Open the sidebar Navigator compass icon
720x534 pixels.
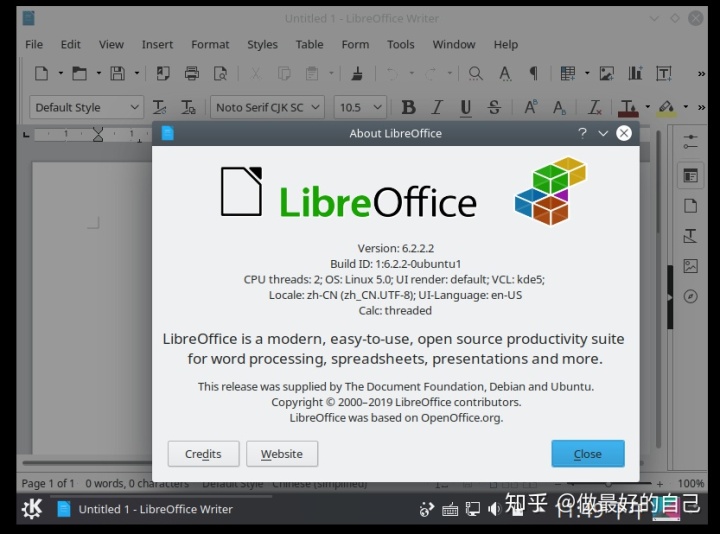pyautogui.click(x=690, y=296)
